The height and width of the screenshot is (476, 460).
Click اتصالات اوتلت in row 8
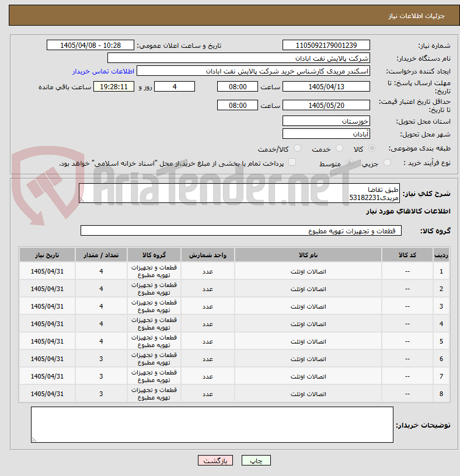(x=308, y=394)
